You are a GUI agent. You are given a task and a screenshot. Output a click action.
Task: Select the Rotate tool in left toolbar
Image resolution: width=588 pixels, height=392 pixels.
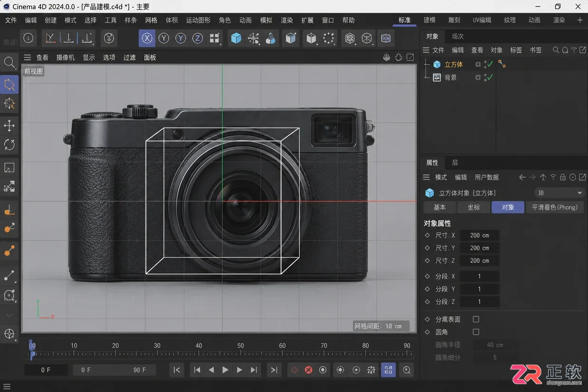tap(9, 144)
